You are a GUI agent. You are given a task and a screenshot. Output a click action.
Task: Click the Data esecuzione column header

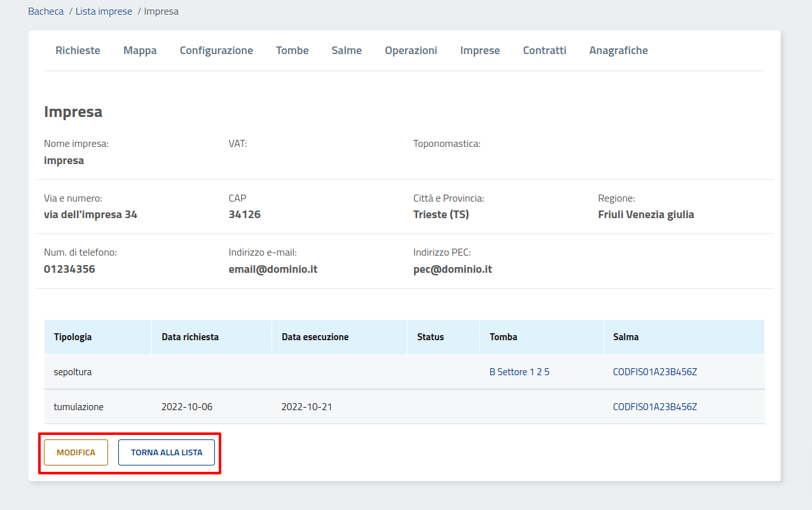click(x=315, y=337)
